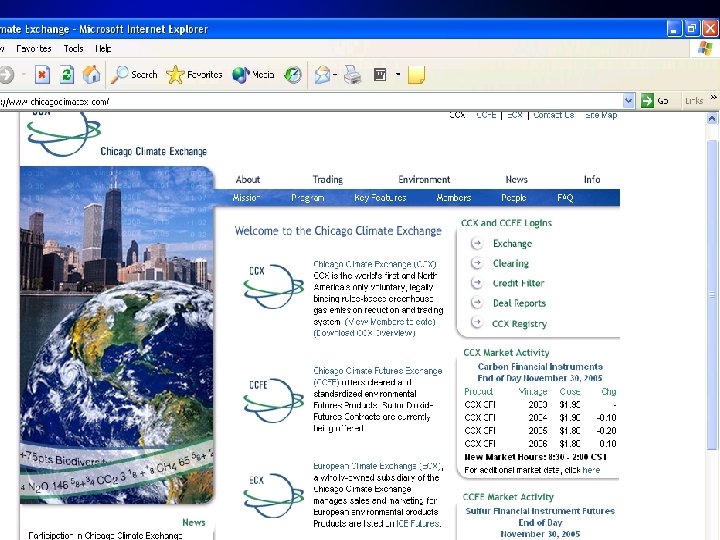Click the scrollbar up arrow
Screen dimensions: 720x540
(712, 118)
